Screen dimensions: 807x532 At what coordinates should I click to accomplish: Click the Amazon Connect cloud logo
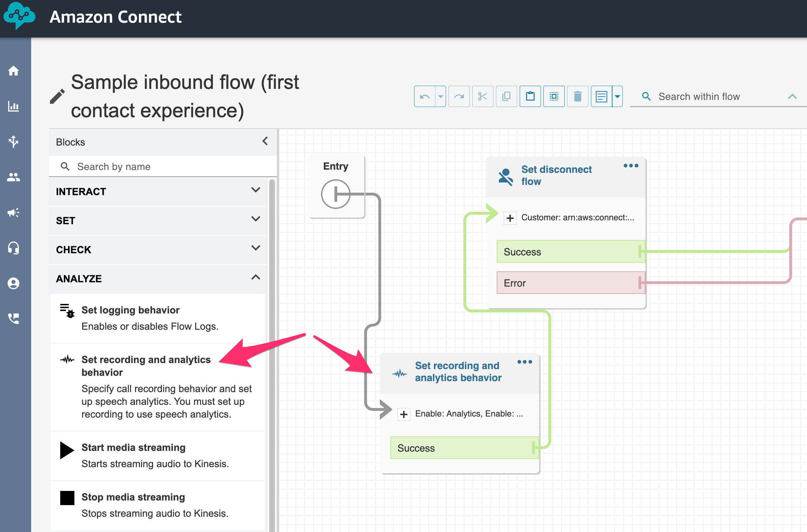pos(19,16)
